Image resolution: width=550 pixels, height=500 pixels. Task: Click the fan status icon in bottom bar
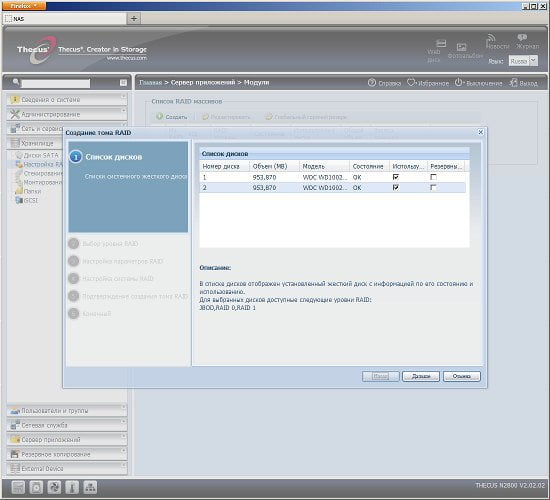pyautogui.click(x=54, y=487)
